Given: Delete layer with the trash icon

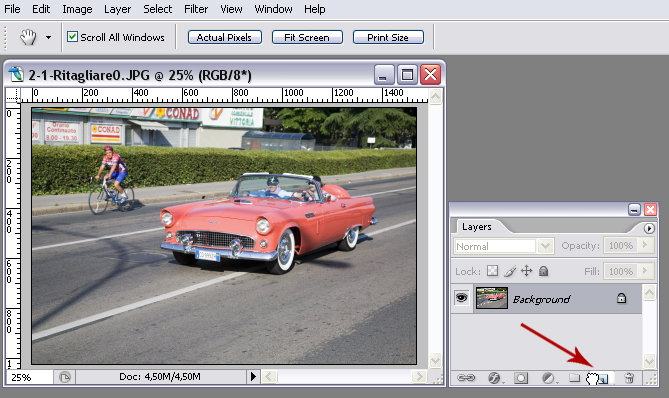Looking at the screenshot, I should pyautogui.click(x=629, y=378).
